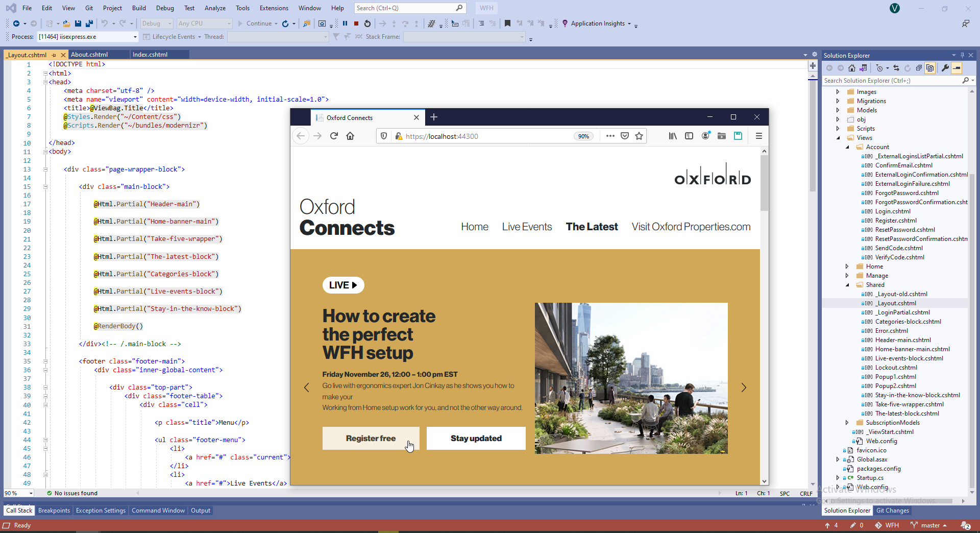This screenshot has height=533, width=980.
Task: Expand the Models folder node
Action: coord(838,110)
